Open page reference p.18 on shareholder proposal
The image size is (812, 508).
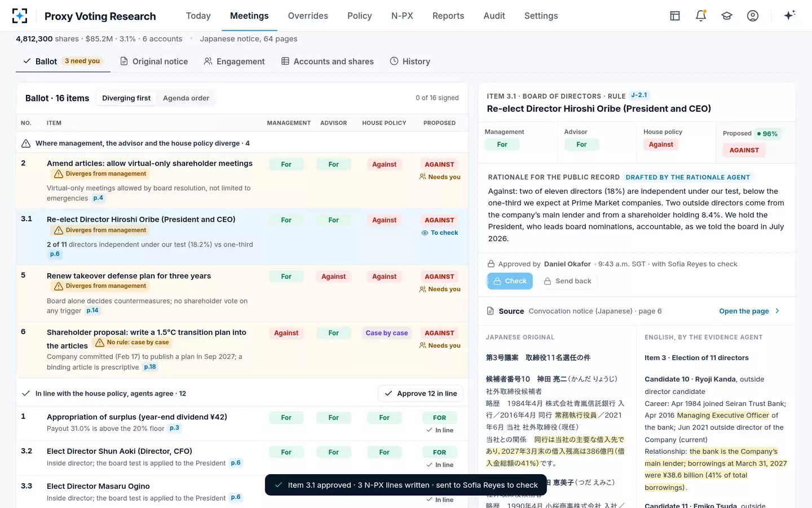click(x=150, y=367)
